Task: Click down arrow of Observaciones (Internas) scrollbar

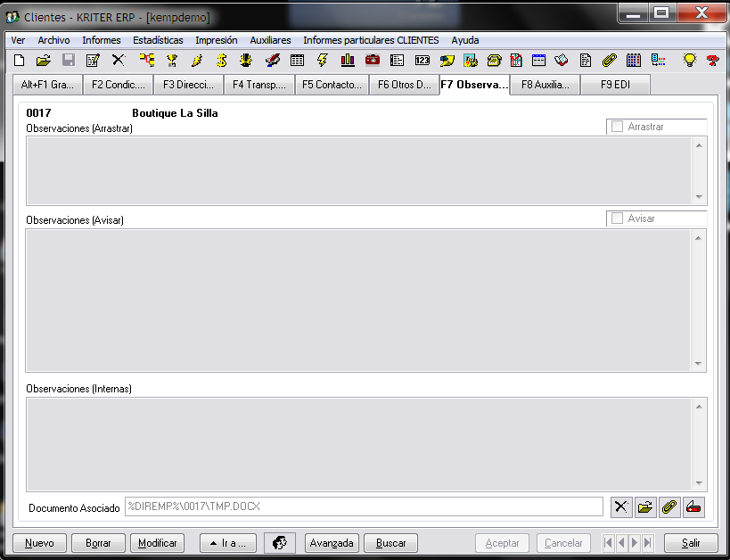Action: 699,483
